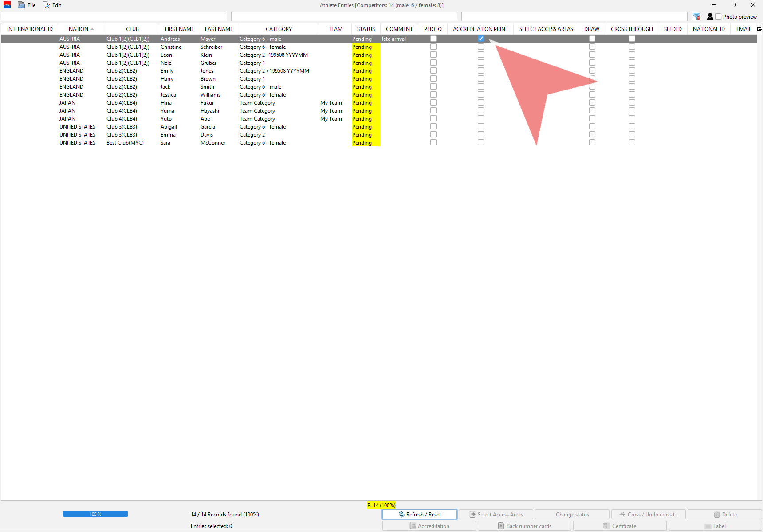Tick the Photo checkbox for Christine Schreiber
The image size is (763, 532).
(x=433, y=47)
